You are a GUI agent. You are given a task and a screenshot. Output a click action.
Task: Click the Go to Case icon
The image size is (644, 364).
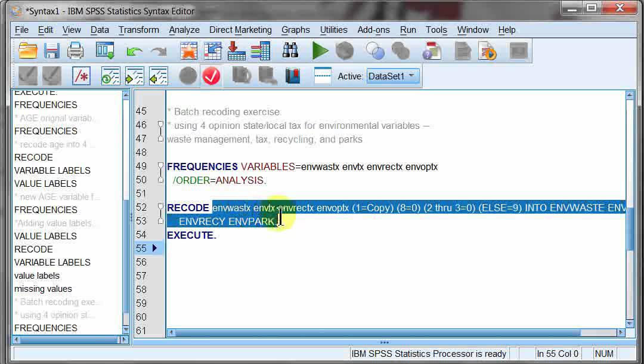[212, 51]
